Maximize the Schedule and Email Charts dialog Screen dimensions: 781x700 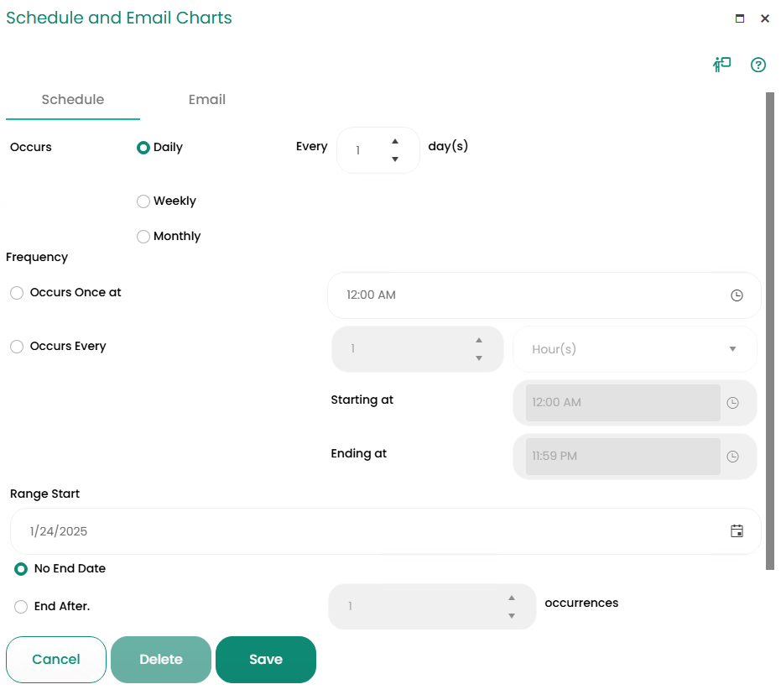point(740,18)
